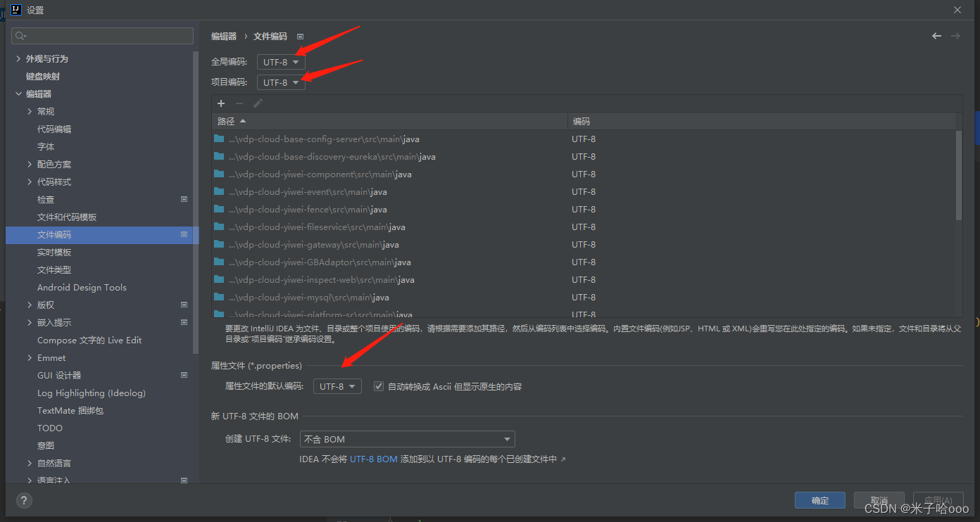The height and width of the screenshot is (522, 980).
Task: Expand the 外观与行为 tree node
Action: click(x=18, y=58)
